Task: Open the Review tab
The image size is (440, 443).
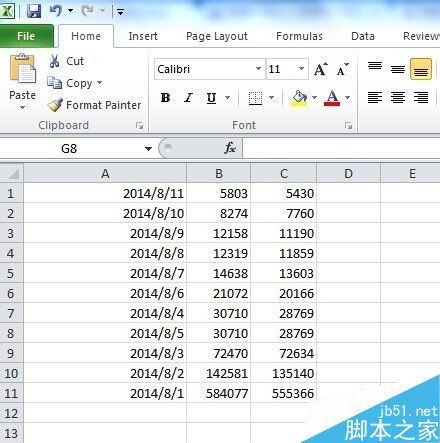Action: tap(421, 36)
